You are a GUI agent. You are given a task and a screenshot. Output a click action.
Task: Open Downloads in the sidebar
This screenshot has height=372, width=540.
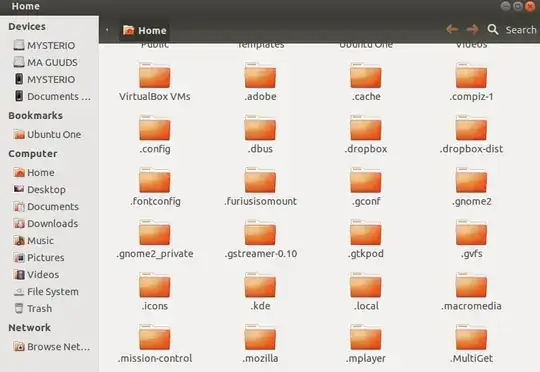(45, 224)
